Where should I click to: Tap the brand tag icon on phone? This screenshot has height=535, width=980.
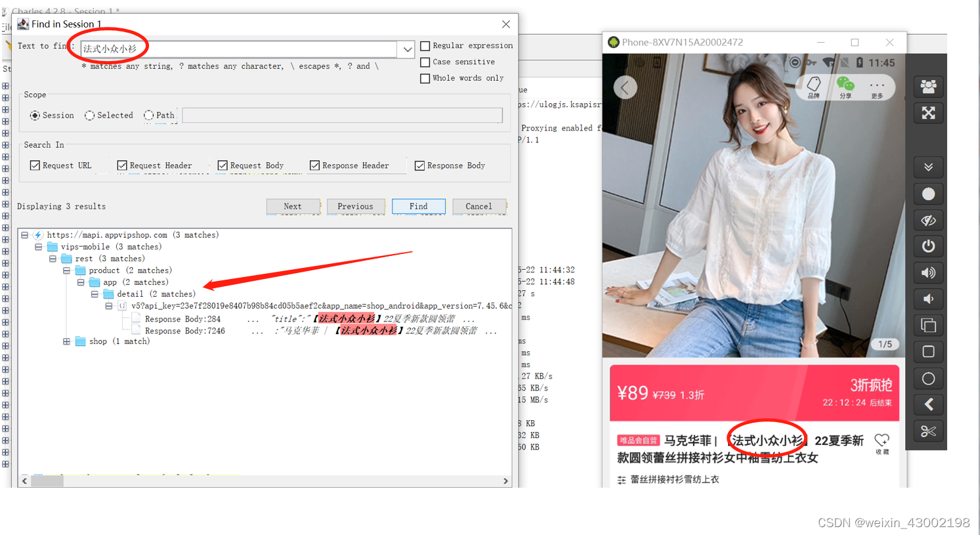click(x=814, y=87)
